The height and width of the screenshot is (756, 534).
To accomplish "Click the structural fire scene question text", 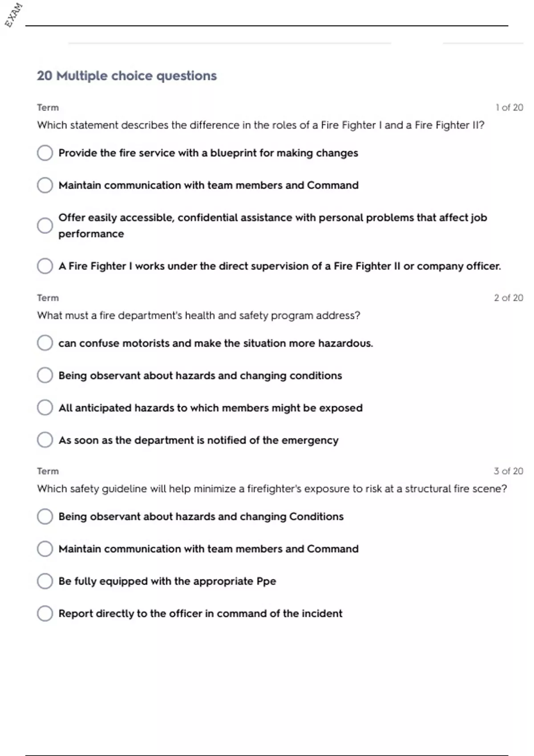I will coord(271,489).
